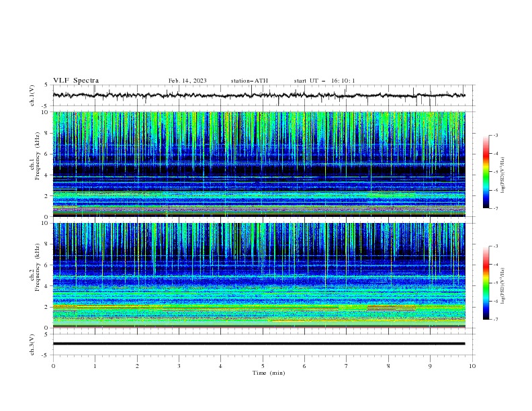Click the "3" tick label on time axis
This screenshot has height=411, width=532.
click(179, 366)
